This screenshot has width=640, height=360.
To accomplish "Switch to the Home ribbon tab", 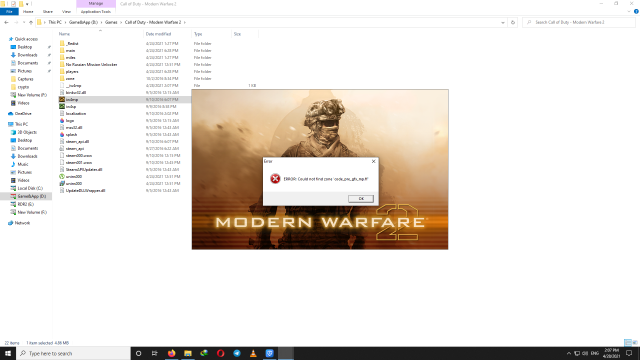I will tap(28, 11).
